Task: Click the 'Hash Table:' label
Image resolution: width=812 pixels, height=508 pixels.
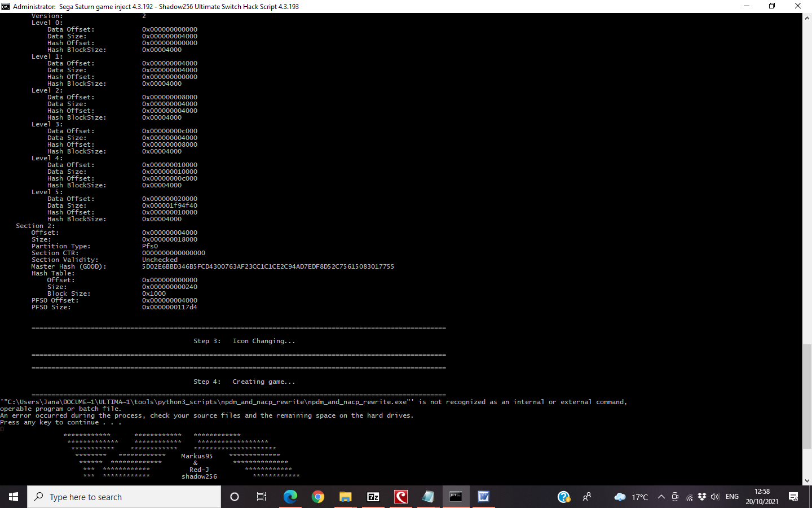Action: pyautogui.click(x=53, y=273)
